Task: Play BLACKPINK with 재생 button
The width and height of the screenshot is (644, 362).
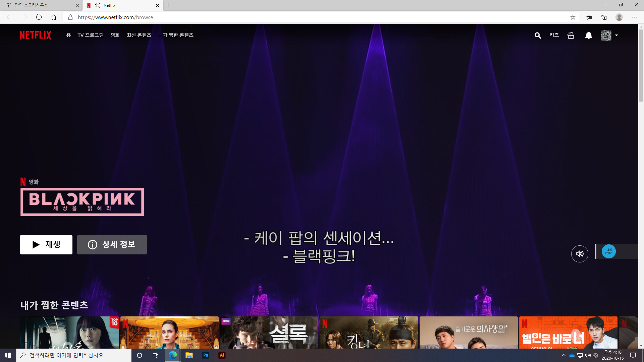Action: (46, 245)
